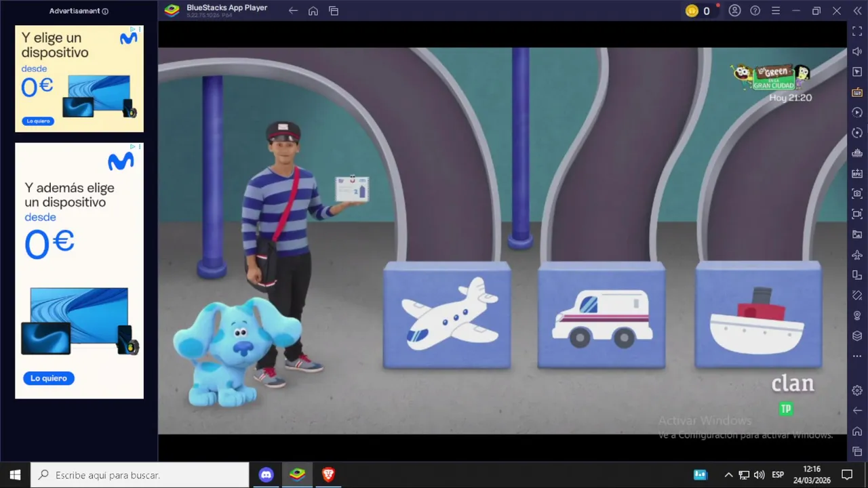Click the building-shaped icon in sidebar

coord(857,153)
